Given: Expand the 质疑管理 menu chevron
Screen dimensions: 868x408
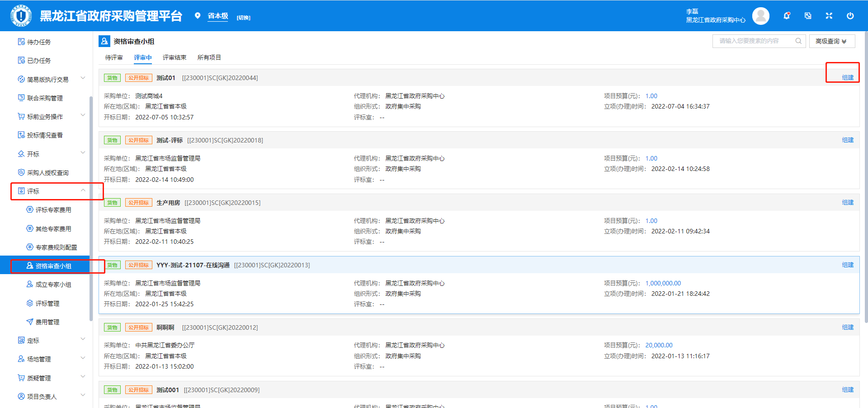Looking at the screenshot, I should point(83,376).
